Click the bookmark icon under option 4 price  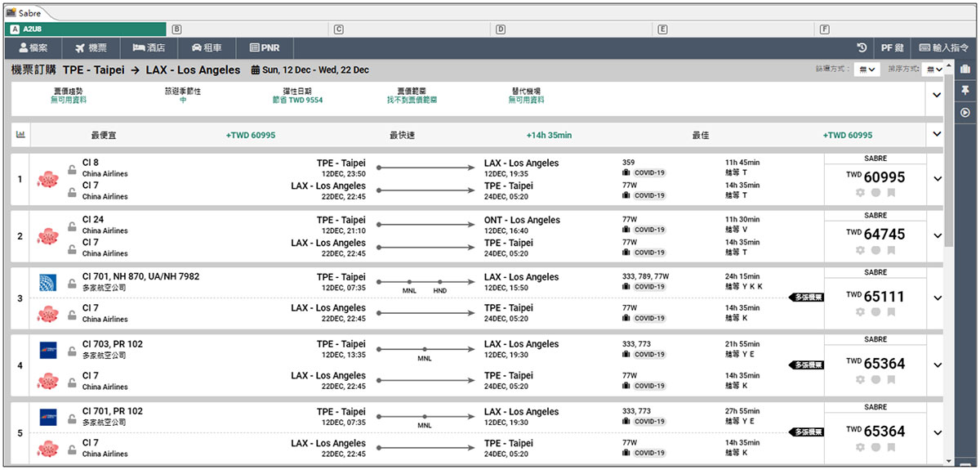tap(891, 379)
